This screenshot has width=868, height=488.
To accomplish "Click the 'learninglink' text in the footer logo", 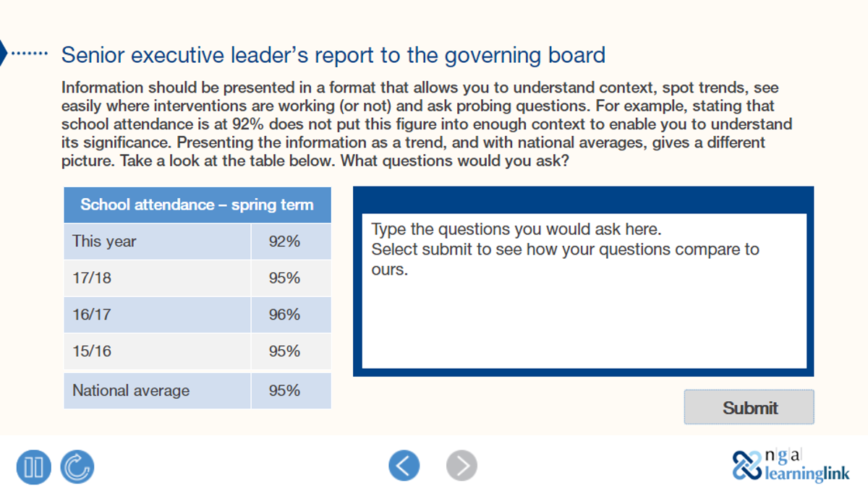I will [807, 474].
